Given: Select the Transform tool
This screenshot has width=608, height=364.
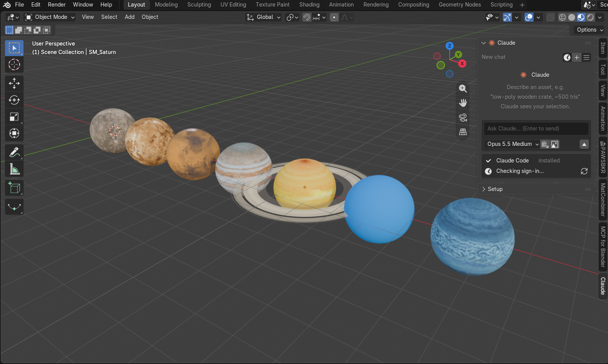Looking at the screenshot, I should pos(14,133).
